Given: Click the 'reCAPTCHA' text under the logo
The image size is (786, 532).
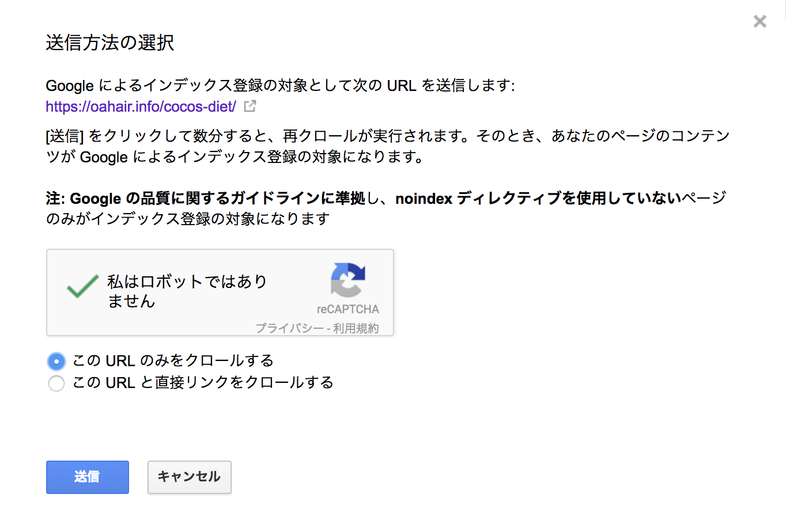Looking at the screenshot, I should (347, 309).
